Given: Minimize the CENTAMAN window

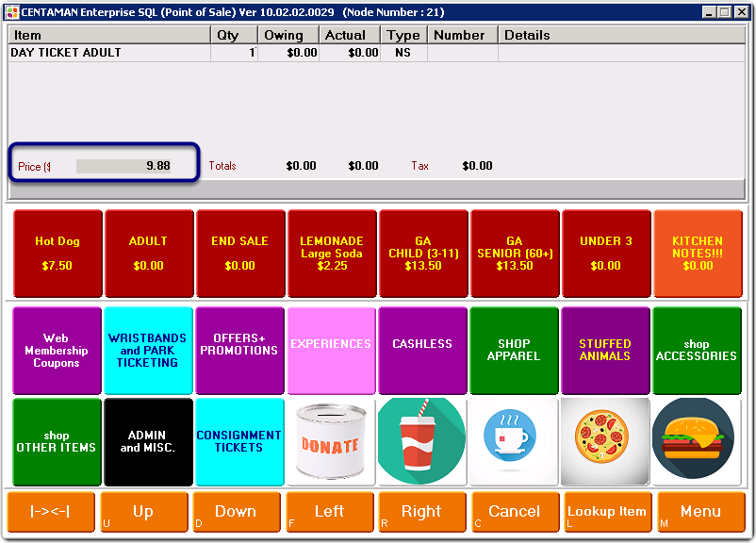Looking at the screenshot, I should tap(709, 12).
